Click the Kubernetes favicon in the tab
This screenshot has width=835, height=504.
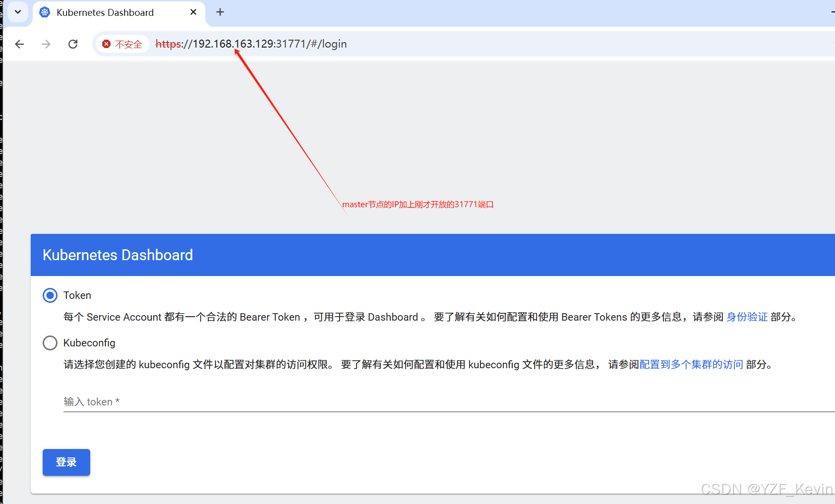(45, 12)
